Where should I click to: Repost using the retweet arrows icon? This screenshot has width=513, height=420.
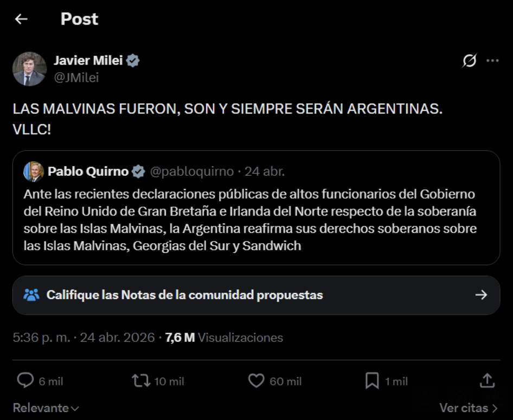[141, 380]
